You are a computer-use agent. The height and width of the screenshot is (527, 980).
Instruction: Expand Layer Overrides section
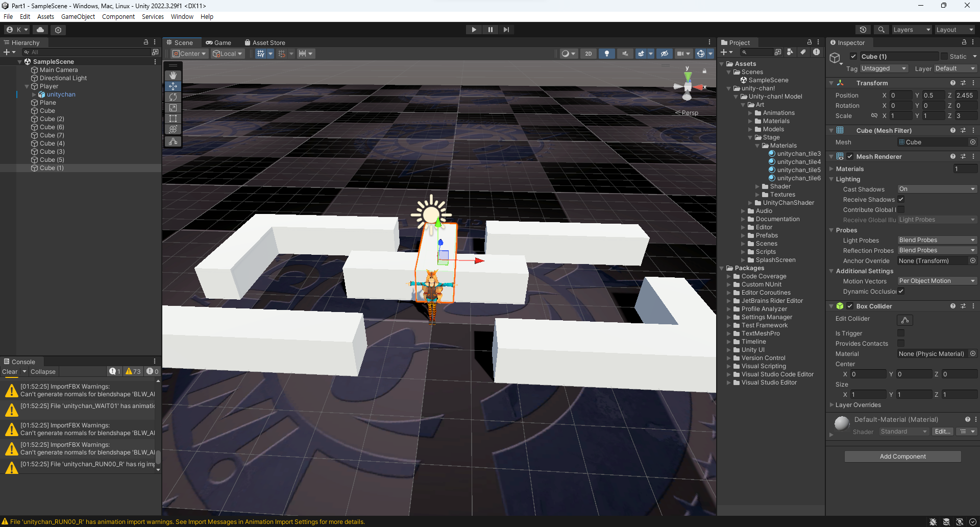831,405
